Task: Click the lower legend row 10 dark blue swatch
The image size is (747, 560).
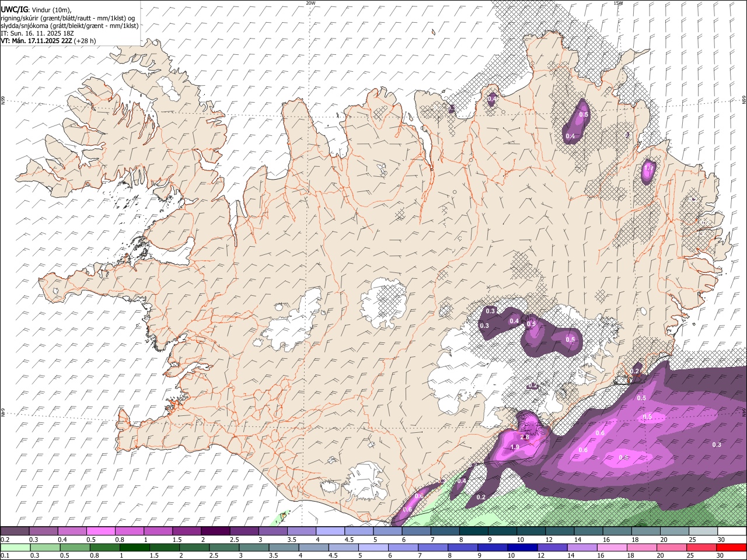Action: [523, 547]
